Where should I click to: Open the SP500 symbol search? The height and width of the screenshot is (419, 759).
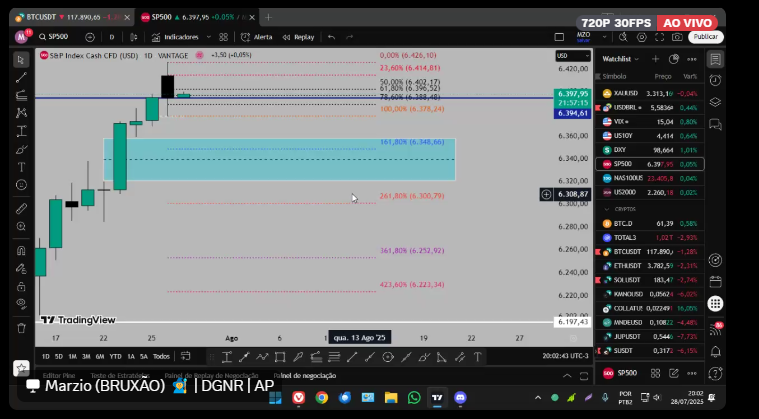(54, 37)
